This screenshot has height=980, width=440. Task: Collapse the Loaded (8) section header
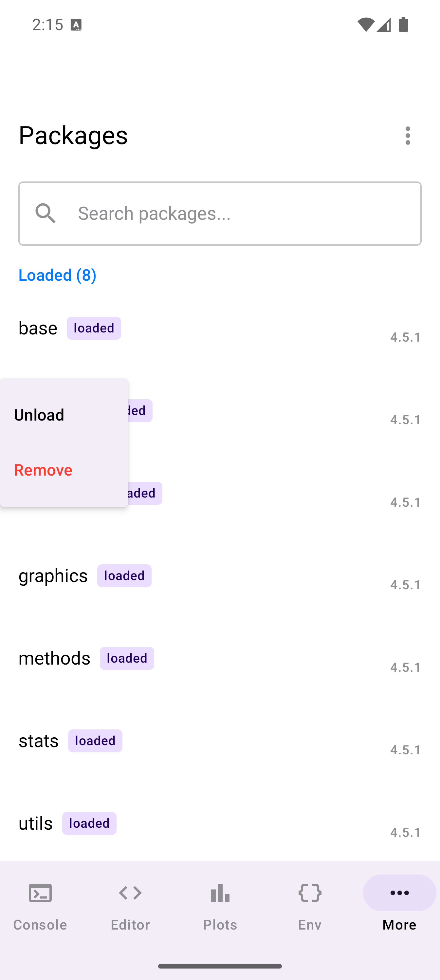(57, 275)
